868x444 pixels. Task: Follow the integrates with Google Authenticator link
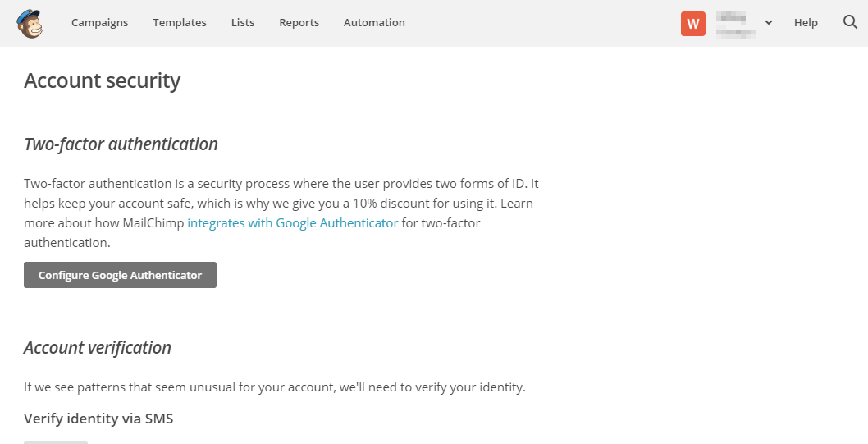[x=293, y=223]
